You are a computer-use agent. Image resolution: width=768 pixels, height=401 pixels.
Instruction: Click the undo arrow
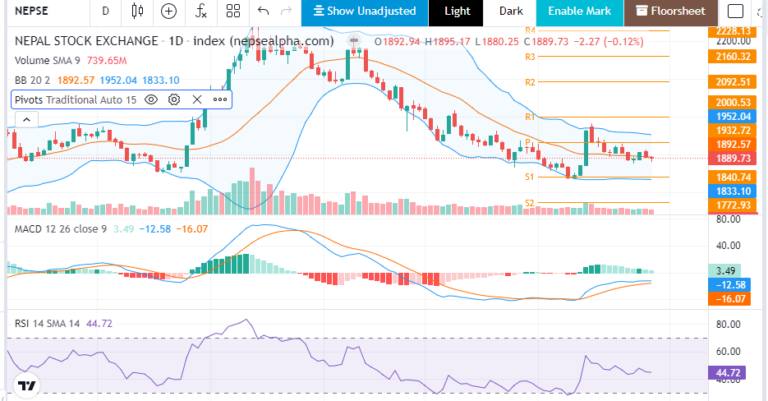pos(263,11)
